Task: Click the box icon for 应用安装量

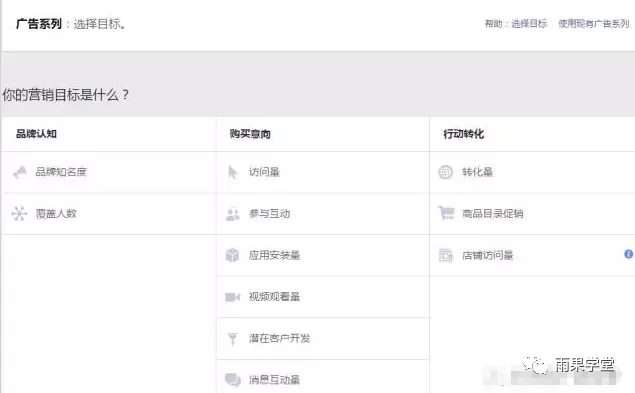Action: click(232, 255)
